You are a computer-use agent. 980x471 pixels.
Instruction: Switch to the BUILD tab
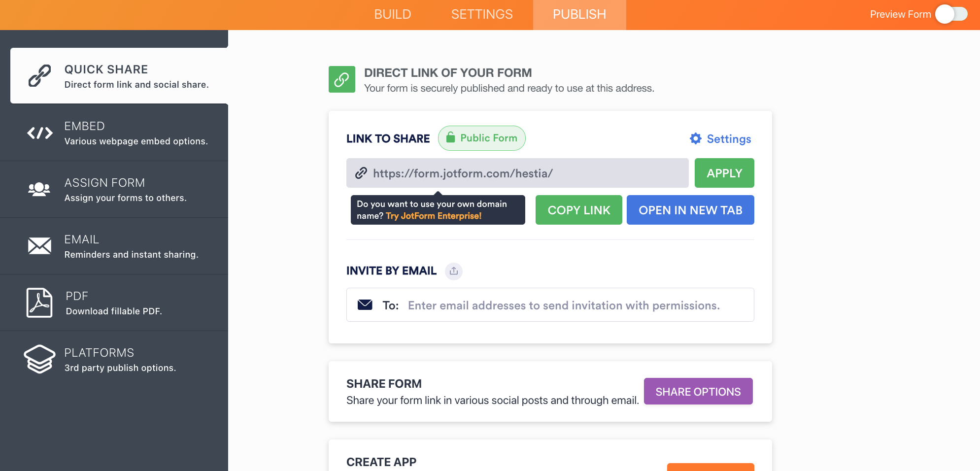click(x=393, y=15)
